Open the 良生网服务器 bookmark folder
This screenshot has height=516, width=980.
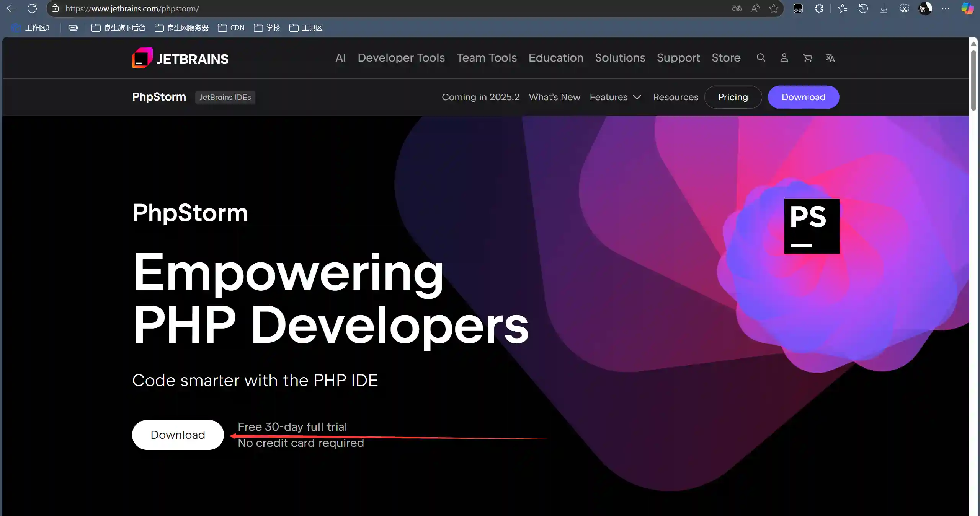tap(182, 28)
